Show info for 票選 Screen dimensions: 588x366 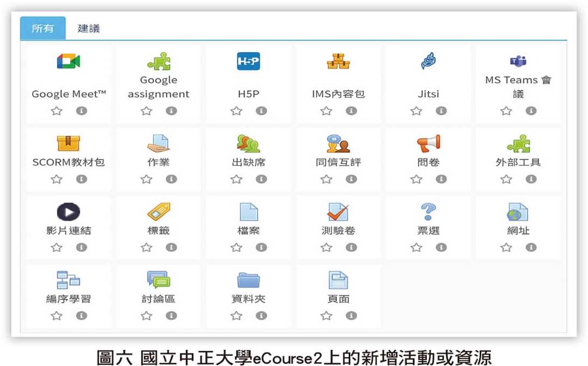441,247
